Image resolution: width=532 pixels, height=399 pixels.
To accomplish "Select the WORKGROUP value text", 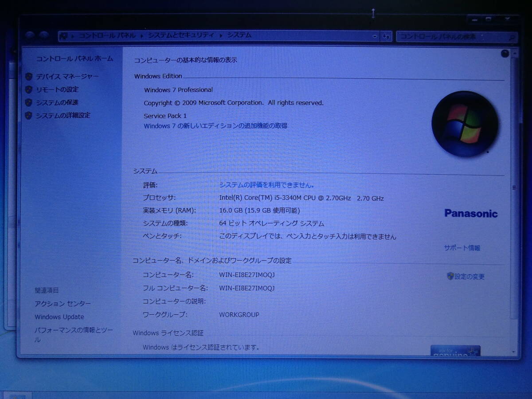I will click(x=239, y=315).
